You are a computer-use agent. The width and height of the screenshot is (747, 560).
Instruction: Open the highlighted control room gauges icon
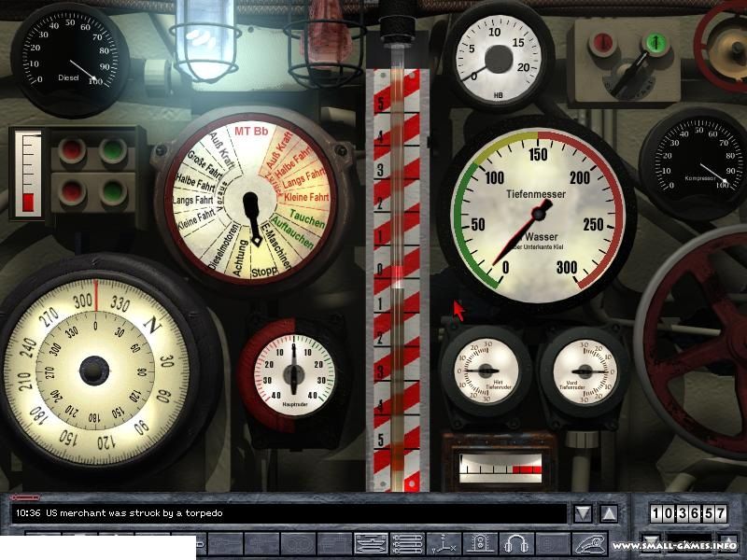pyautogui.click(x=371, y=544)
